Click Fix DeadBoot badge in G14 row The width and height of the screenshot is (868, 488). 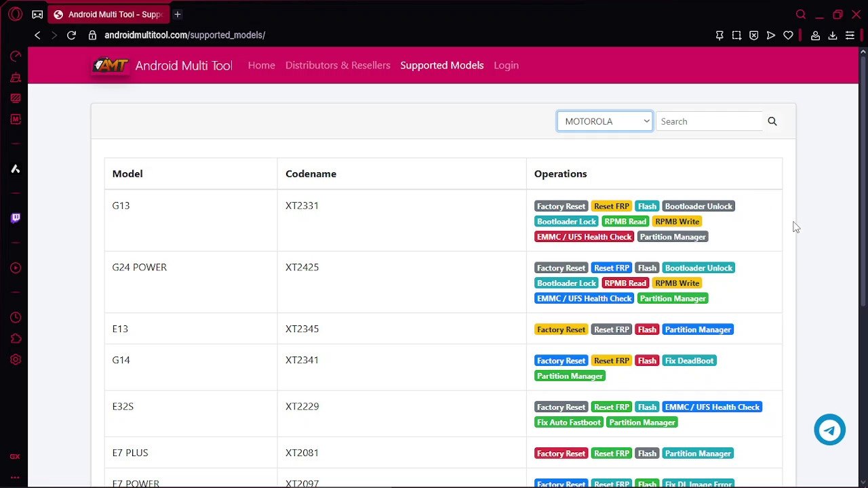[x=689, y=361]
